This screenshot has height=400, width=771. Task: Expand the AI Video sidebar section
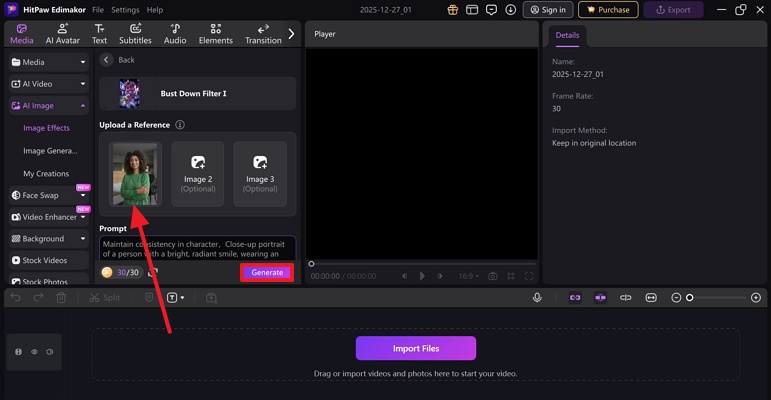click(x=49, y=84)
